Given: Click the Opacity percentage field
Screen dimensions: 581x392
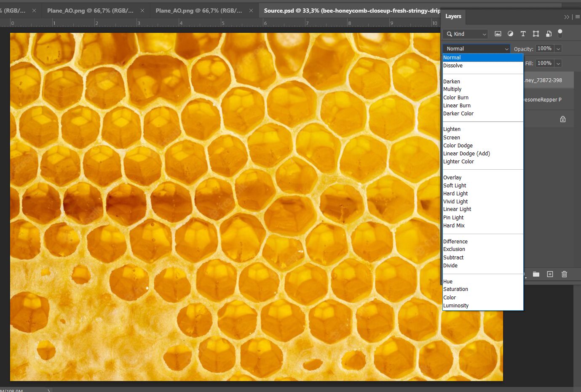Looking at the screenshot, I should [x=544, y=49].
